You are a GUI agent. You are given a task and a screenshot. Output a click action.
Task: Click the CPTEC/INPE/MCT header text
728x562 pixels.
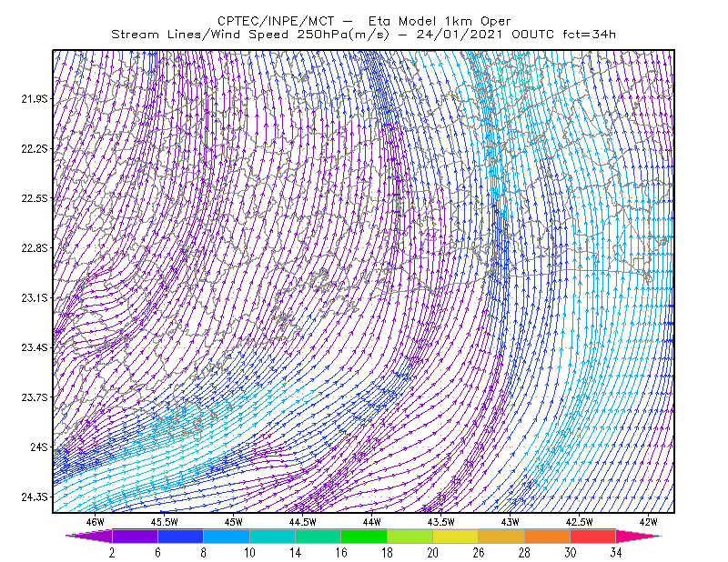[x=276, y=21]
